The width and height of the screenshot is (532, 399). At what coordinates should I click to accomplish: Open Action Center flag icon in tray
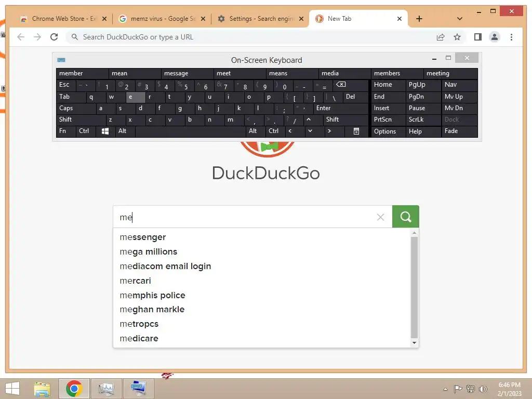[458, 389]
